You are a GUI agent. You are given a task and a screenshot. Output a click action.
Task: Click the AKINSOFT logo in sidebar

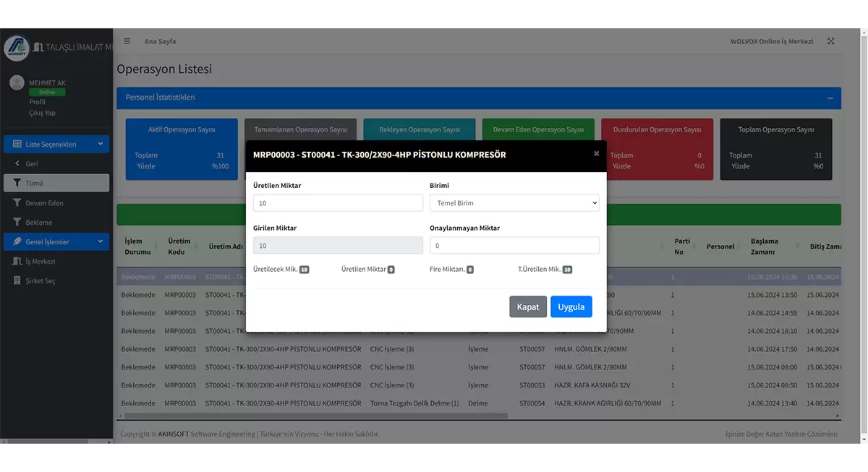(17, 48)
